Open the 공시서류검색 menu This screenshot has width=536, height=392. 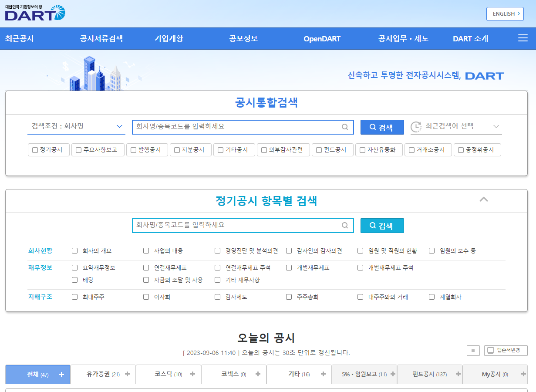pos(101,38)
